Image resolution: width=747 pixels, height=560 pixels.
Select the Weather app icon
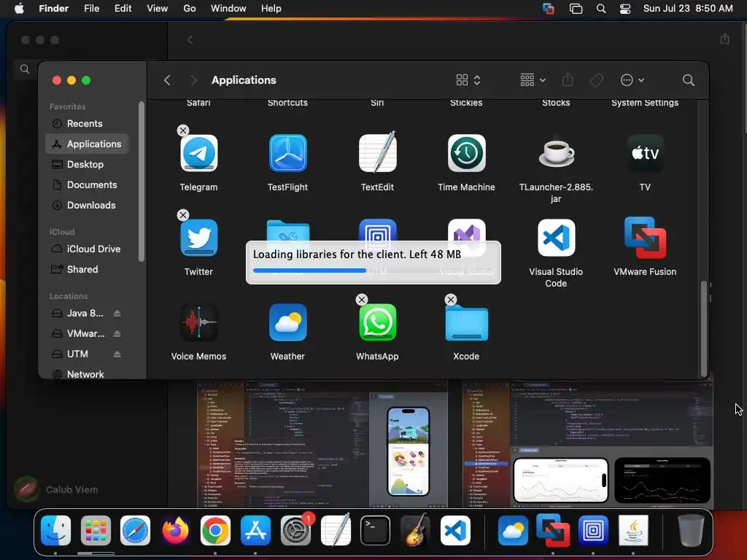(287, 322)
